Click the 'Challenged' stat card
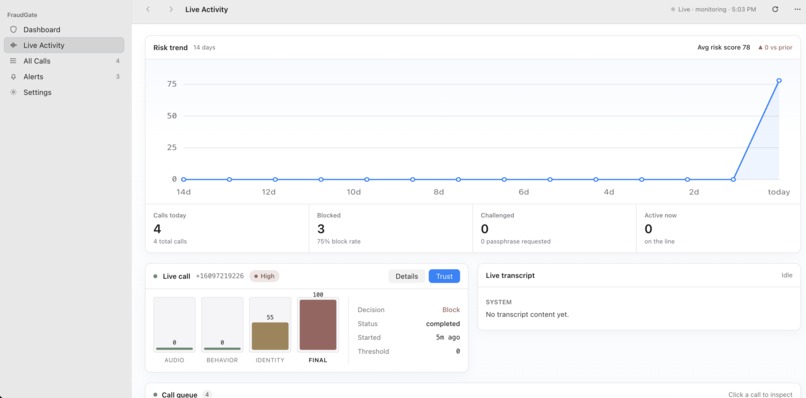Screen dimensions: 806x398 point(554,228)
